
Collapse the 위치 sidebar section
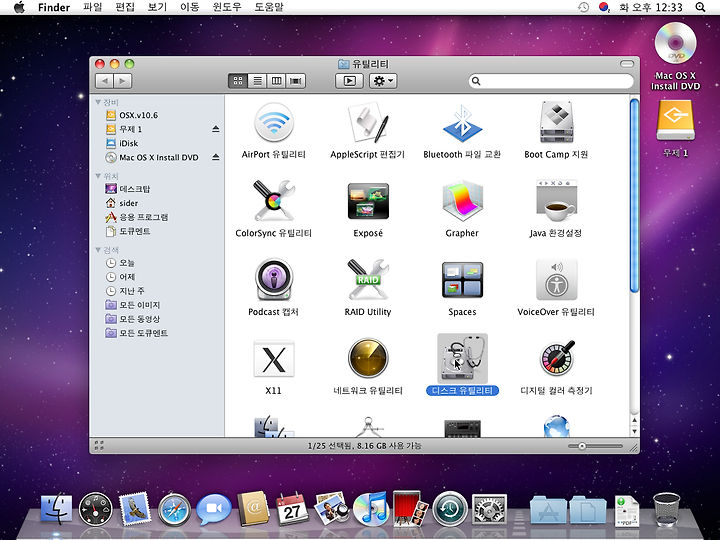[98, 176]
